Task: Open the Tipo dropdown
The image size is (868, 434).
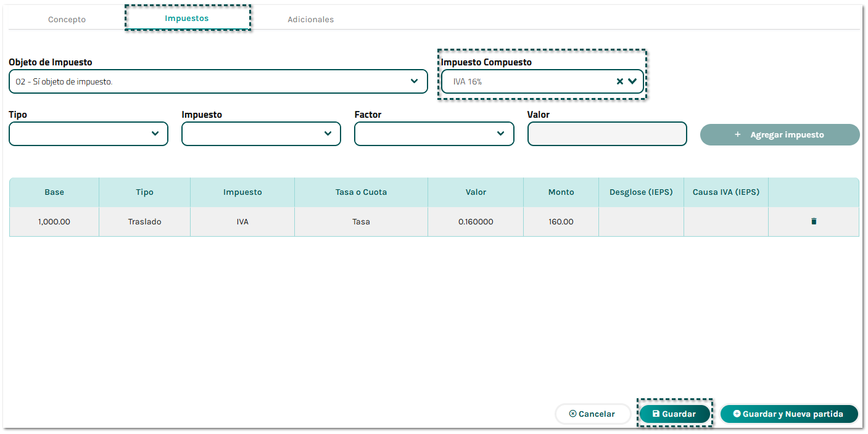Action: tap(88, 134)
